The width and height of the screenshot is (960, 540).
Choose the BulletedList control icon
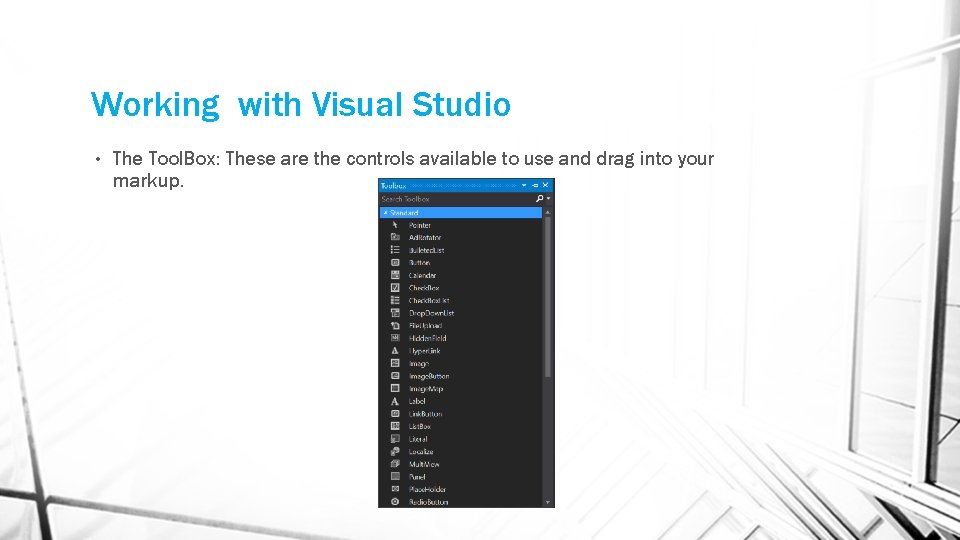click(395, 250)
